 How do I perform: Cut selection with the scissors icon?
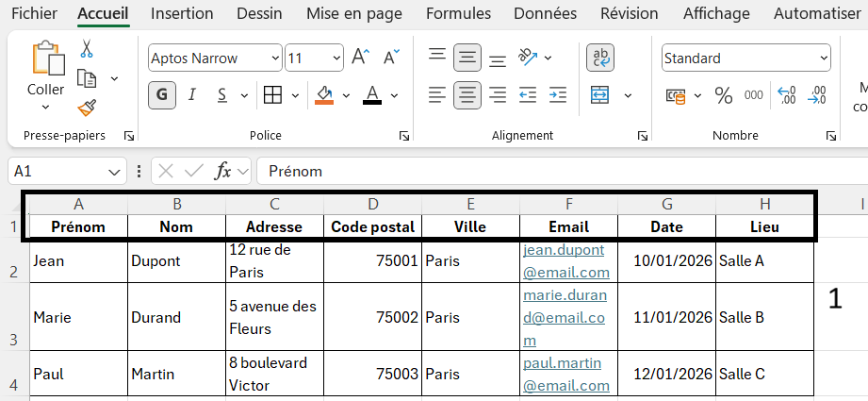click(87, 48)
